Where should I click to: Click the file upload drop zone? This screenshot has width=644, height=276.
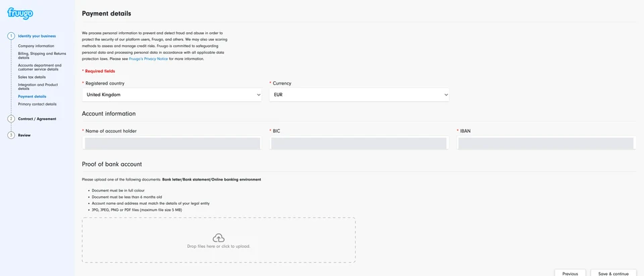219,240
